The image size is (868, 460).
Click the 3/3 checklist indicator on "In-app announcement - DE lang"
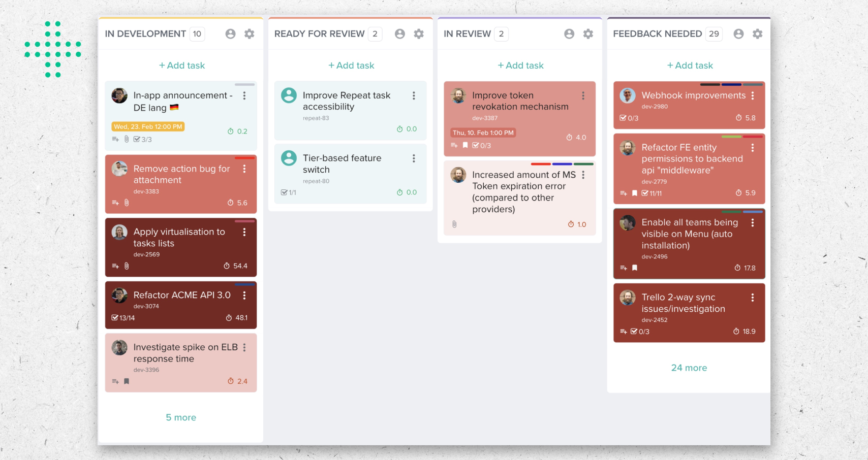[x=144, y=139]
